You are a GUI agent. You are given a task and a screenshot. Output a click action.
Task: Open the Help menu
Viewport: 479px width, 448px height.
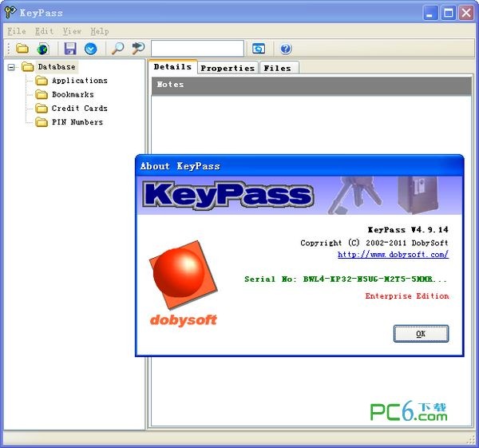tap(100, 31)
